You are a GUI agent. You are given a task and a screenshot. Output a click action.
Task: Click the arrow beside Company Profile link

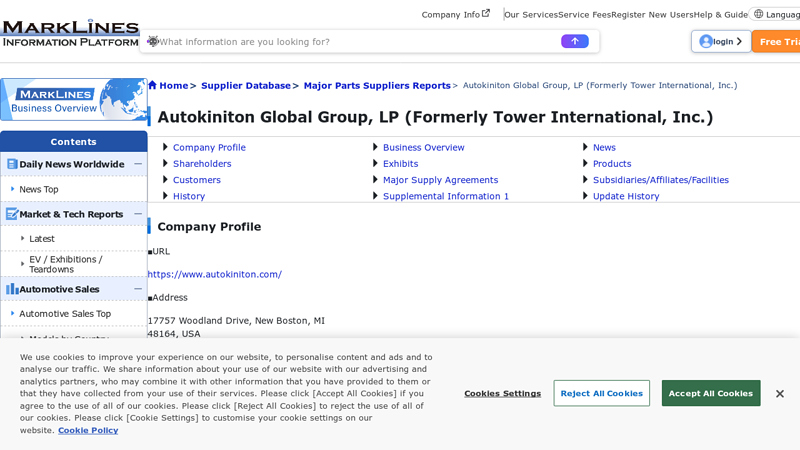165,147
